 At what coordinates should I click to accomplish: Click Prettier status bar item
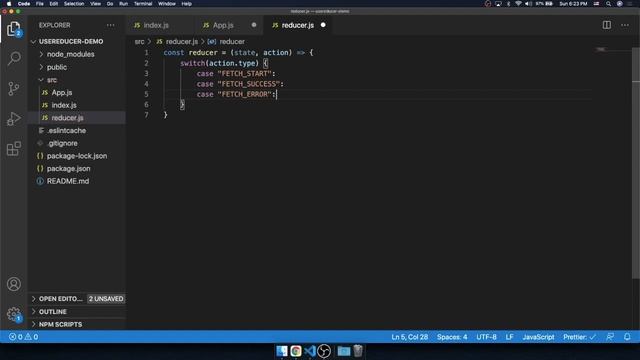[x=580, y=337]
